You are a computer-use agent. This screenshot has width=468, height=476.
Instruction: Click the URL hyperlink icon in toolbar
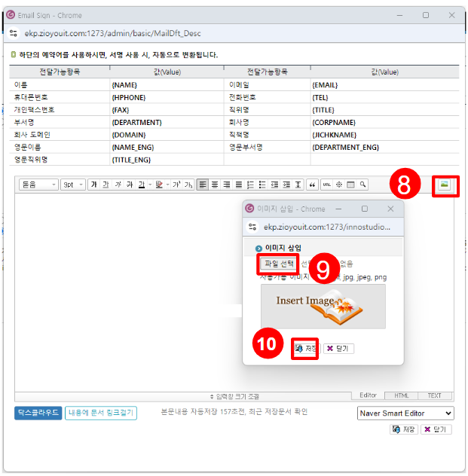[326, 185]
